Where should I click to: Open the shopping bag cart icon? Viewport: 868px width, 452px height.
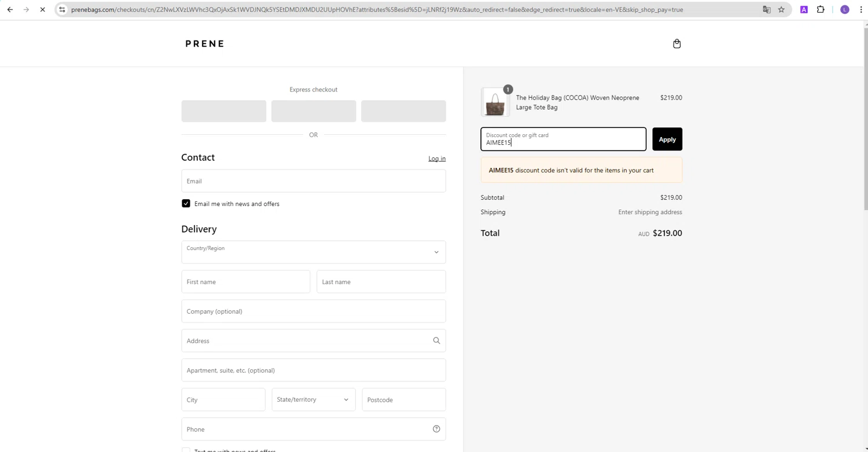676,44
